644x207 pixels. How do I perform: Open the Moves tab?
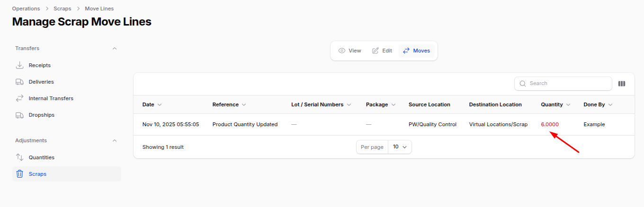(416, 51)
